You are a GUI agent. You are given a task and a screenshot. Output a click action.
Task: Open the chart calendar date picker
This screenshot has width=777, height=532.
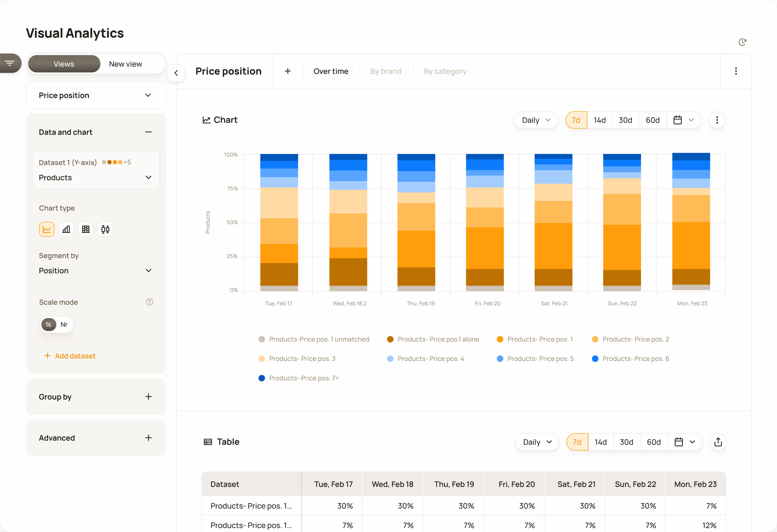[x=684, y=120]
